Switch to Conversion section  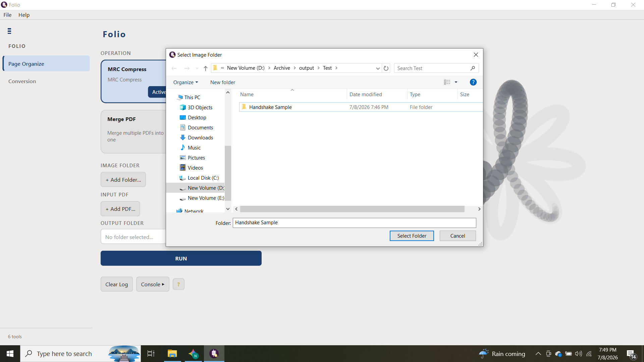tap(22, 81)
